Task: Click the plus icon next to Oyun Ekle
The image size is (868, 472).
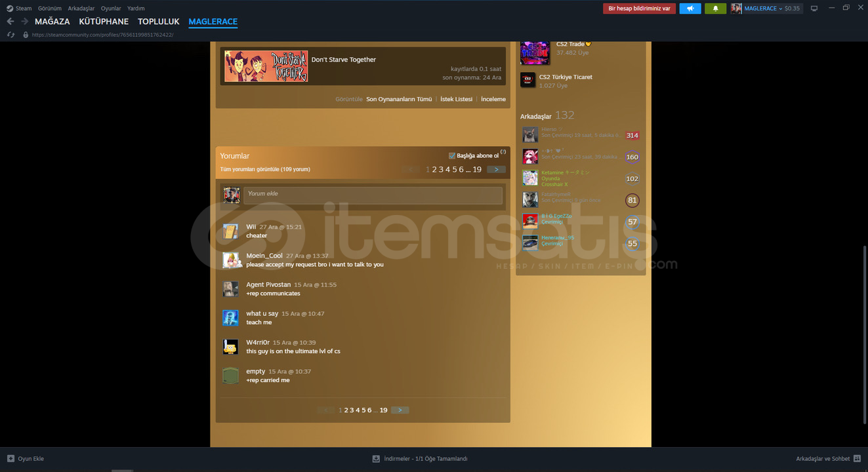Action: tap(10, 459)
